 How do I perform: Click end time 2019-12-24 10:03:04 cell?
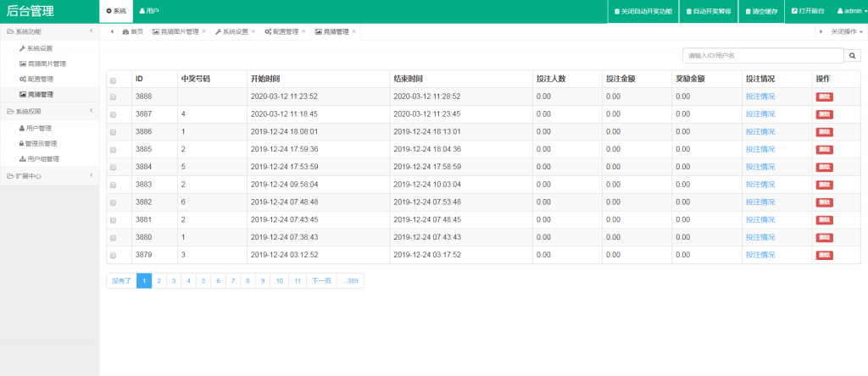pyautogui.click(x=461, y=184)
